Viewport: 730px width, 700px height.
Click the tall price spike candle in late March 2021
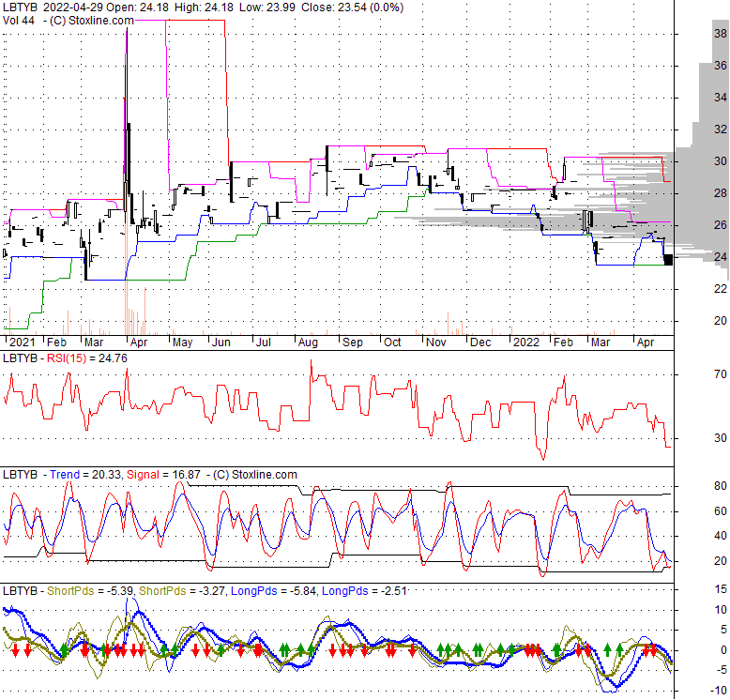point(127,126)
